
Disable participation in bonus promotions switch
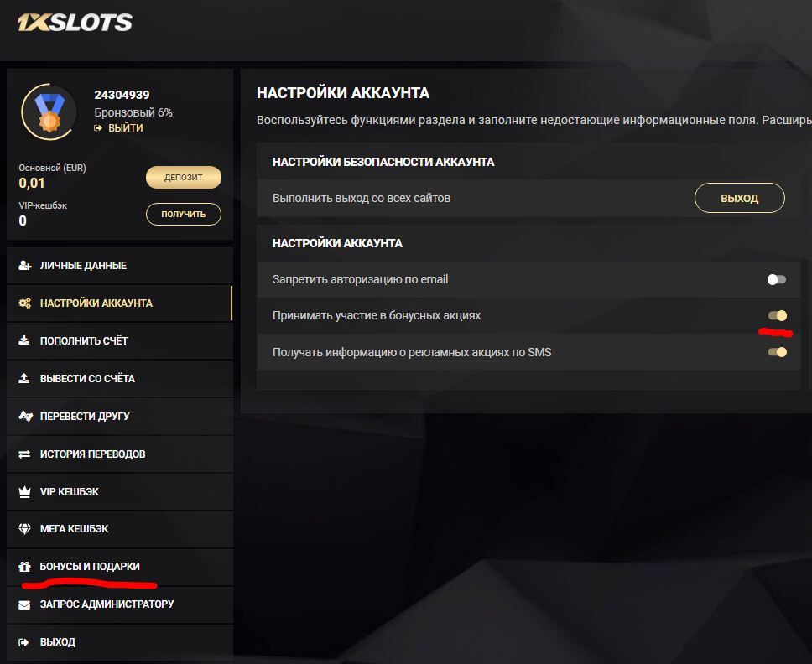click(777, 316)
